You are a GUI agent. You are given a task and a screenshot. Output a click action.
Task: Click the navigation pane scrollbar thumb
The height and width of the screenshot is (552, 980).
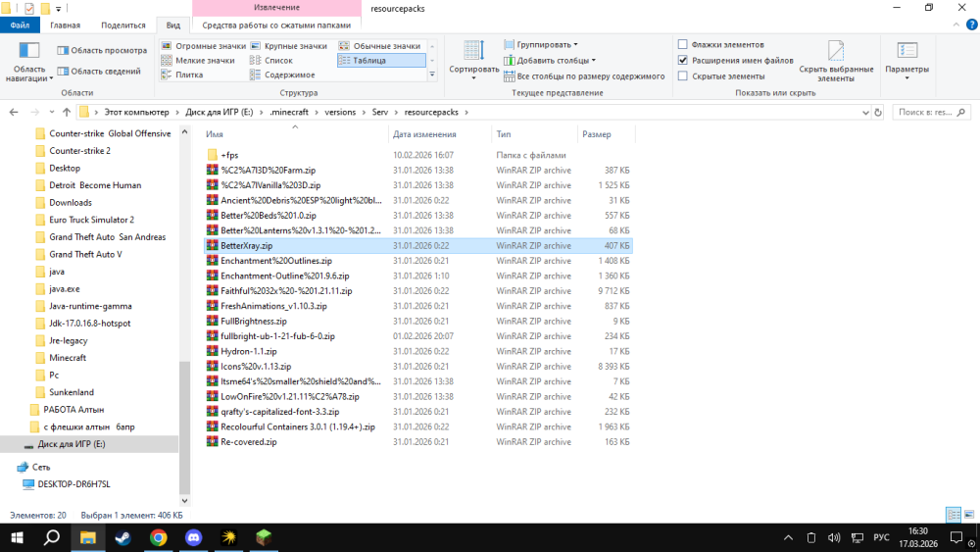[184, 427]
